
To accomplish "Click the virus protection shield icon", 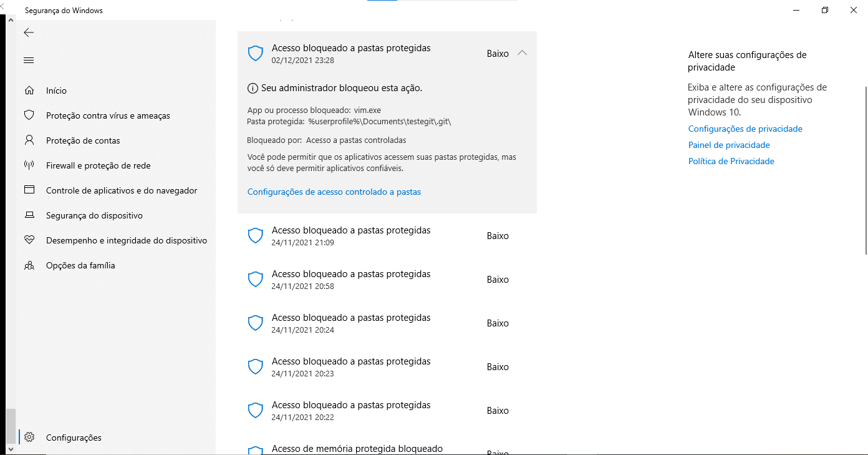I will point(29,115).
